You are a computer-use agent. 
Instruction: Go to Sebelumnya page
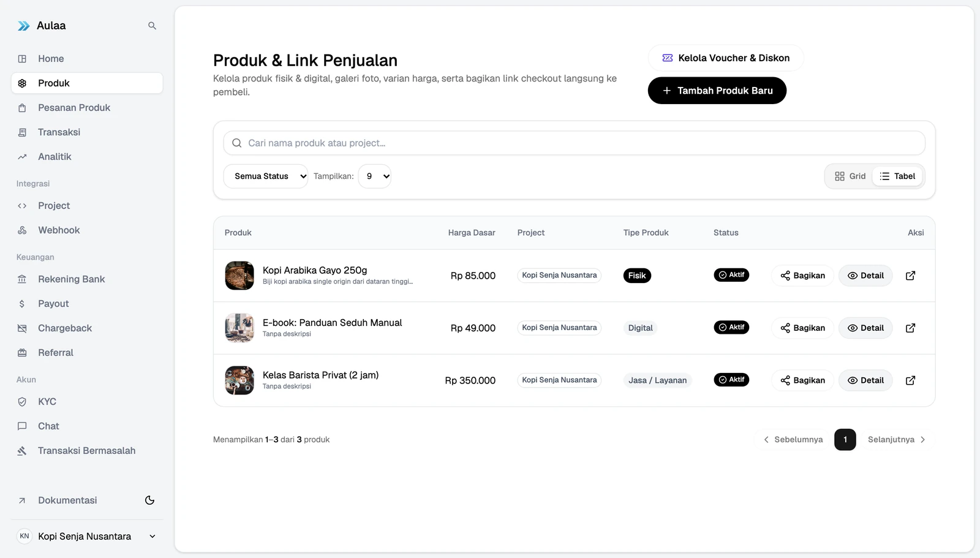[793, 440]
